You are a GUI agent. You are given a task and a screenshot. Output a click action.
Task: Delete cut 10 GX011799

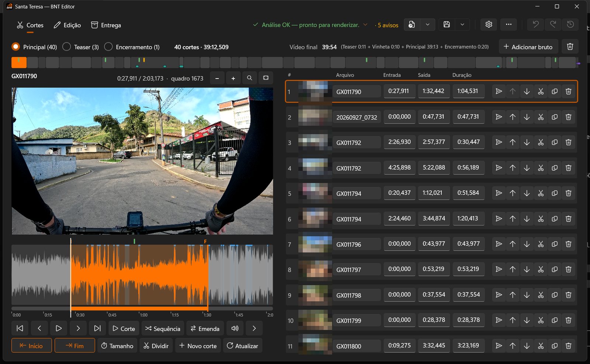click(x=568, y=320)
